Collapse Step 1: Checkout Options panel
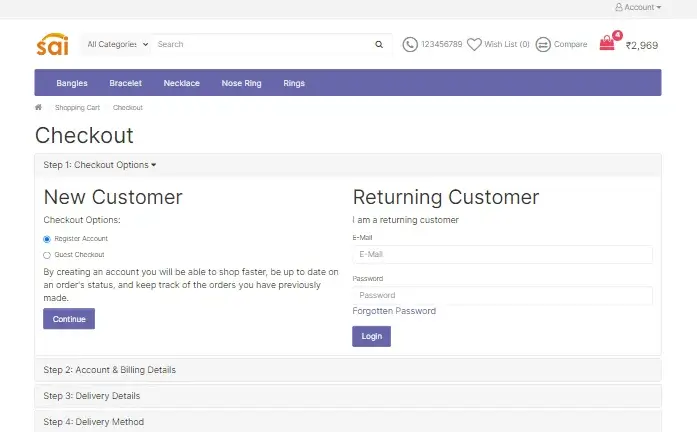 (100, 165)
